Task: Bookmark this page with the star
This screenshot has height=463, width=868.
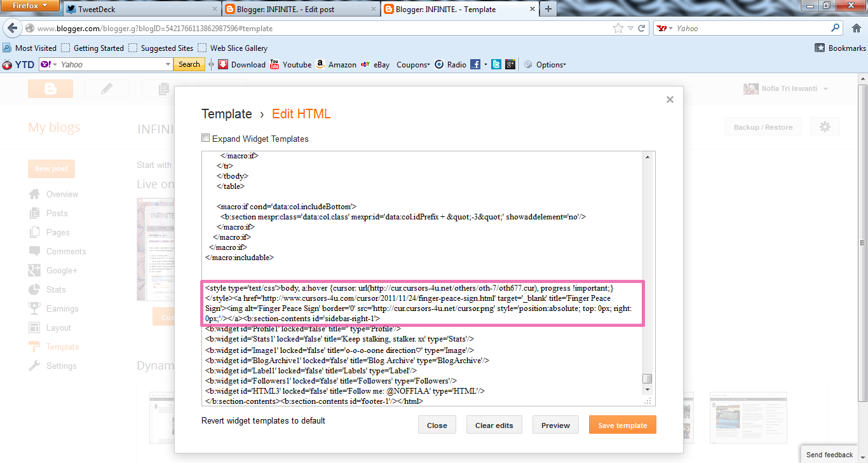Action: [617, 28]
